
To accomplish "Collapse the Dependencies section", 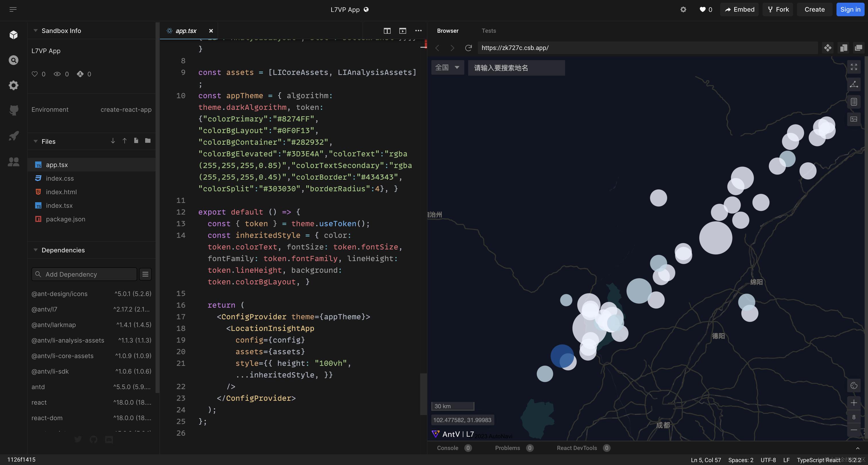I will pos(35,250).
